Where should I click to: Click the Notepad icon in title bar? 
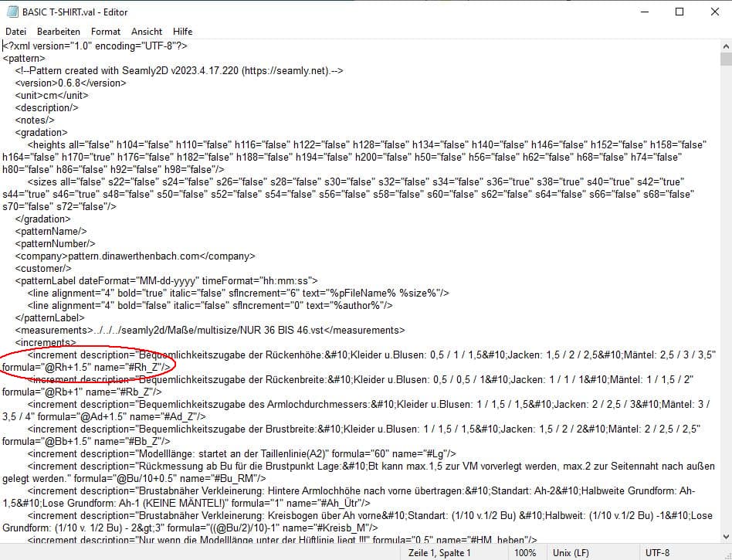[x=12, y=12]
